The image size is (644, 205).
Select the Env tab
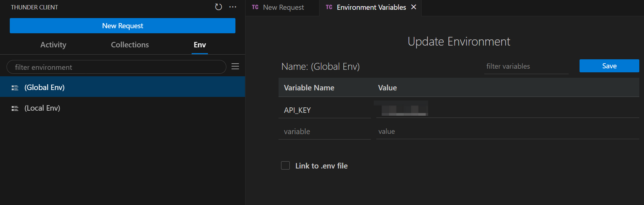(200, 45)
